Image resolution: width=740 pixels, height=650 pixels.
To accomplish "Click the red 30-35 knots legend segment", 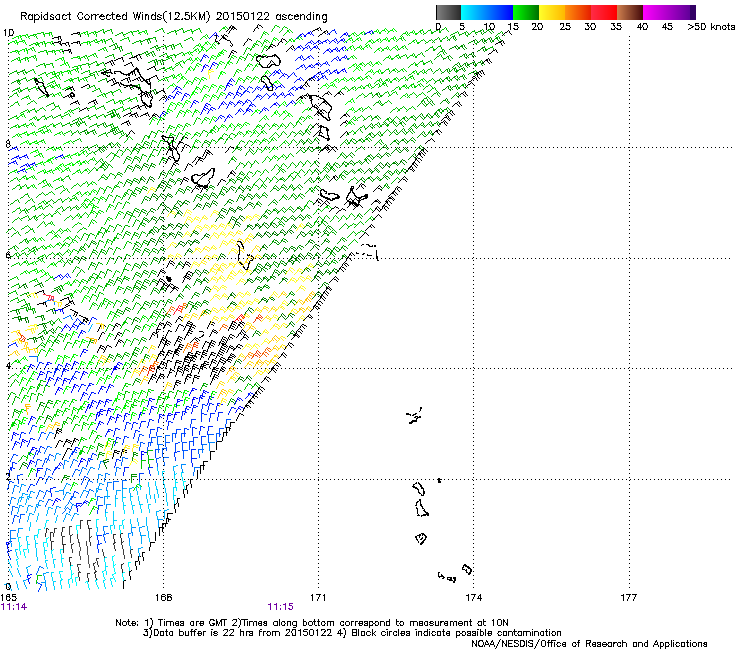I will point(604,12).
